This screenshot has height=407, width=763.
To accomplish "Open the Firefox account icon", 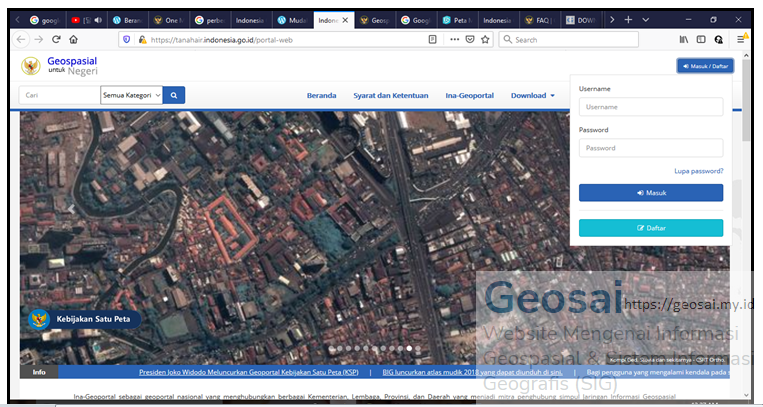I will coord(719,39).
